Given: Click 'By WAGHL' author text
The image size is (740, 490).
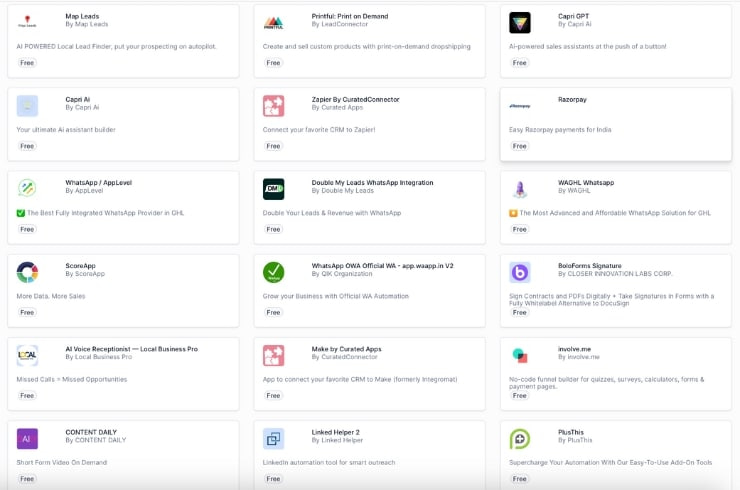Looking at the screenshot, I should (x=574, y=190).
